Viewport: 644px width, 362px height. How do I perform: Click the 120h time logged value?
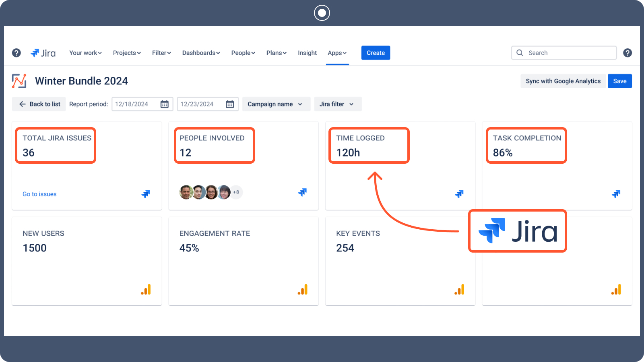coord(348,153)
